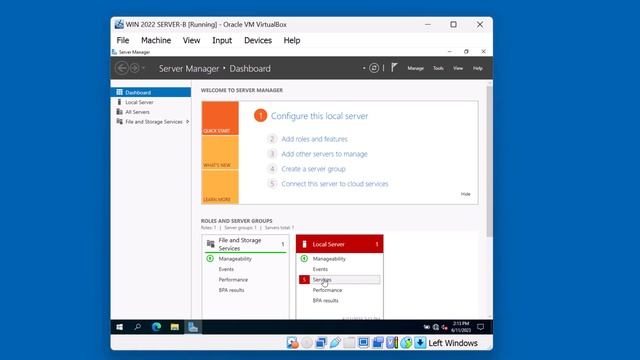The width and height of the screenshot is (640, 360).
Task: Click Events in the Local Server tile
Action: tap(320, 269)
